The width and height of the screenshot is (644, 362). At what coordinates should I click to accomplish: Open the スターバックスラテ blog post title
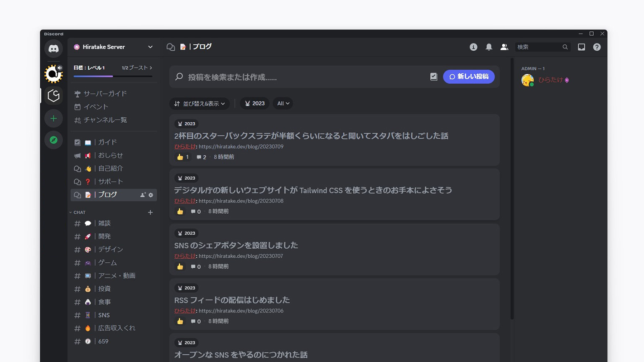(311, 136)
